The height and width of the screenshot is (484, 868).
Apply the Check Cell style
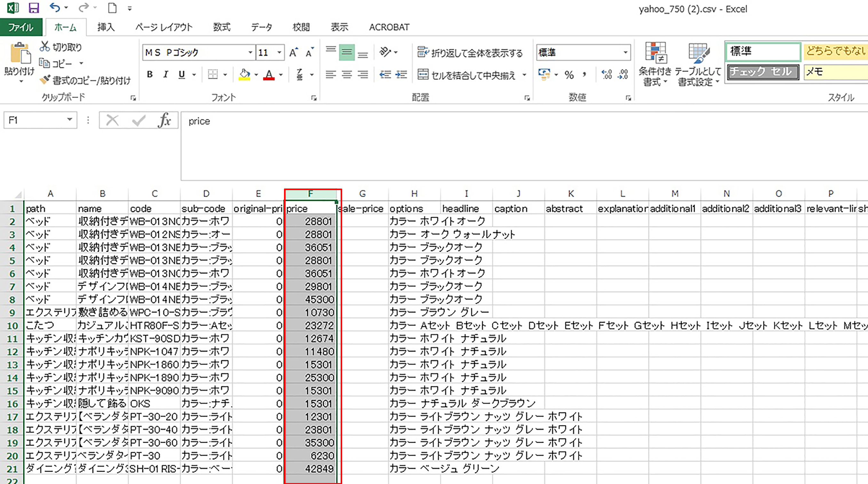click(x=763, y=72)
